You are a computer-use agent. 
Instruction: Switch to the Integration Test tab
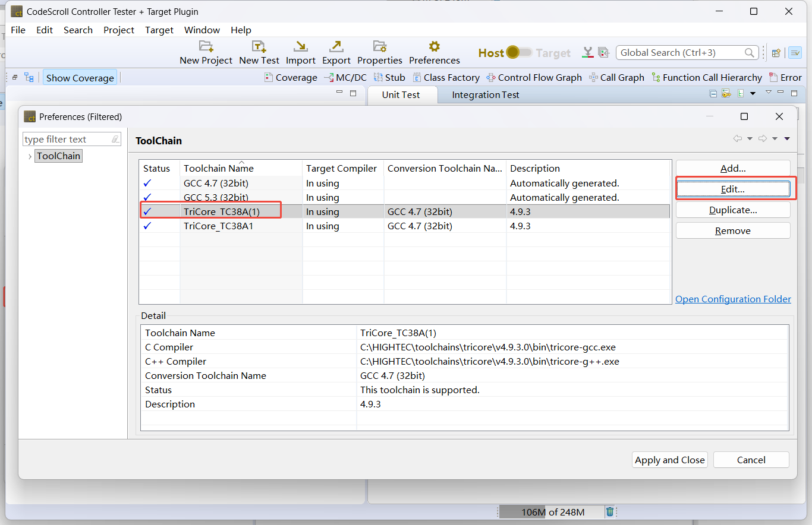tap(485, 95)
